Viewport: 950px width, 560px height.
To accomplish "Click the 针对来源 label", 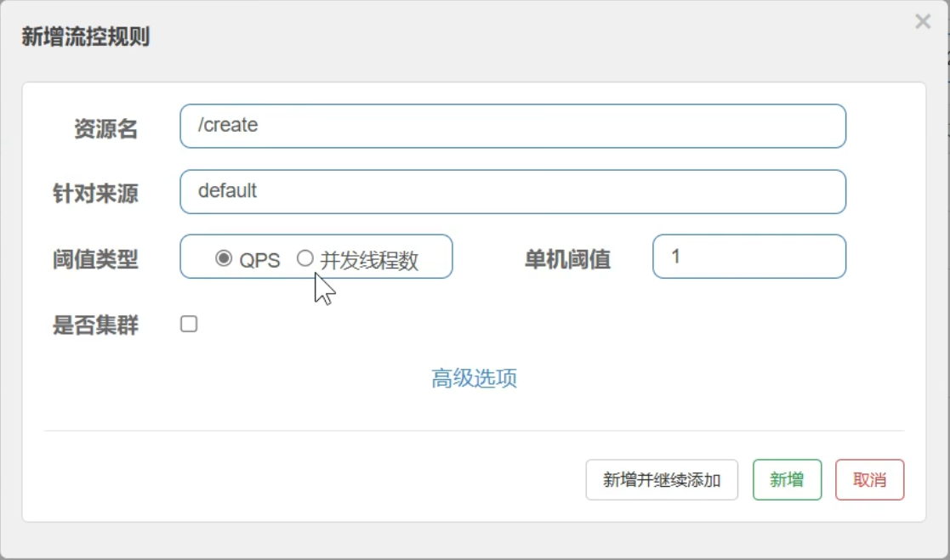I will 96,194.
